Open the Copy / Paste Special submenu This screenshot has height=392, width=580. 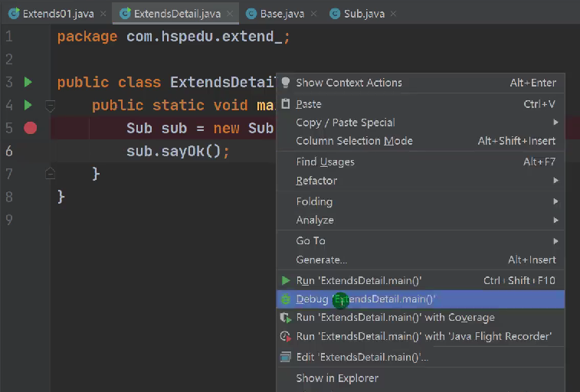click(x=421, y=122)
